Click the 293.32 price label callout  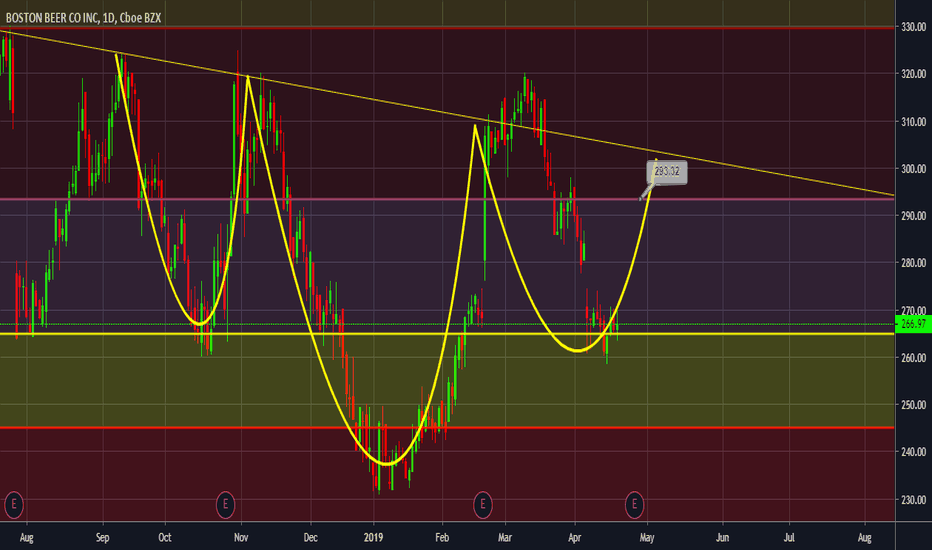click(667, 172)
